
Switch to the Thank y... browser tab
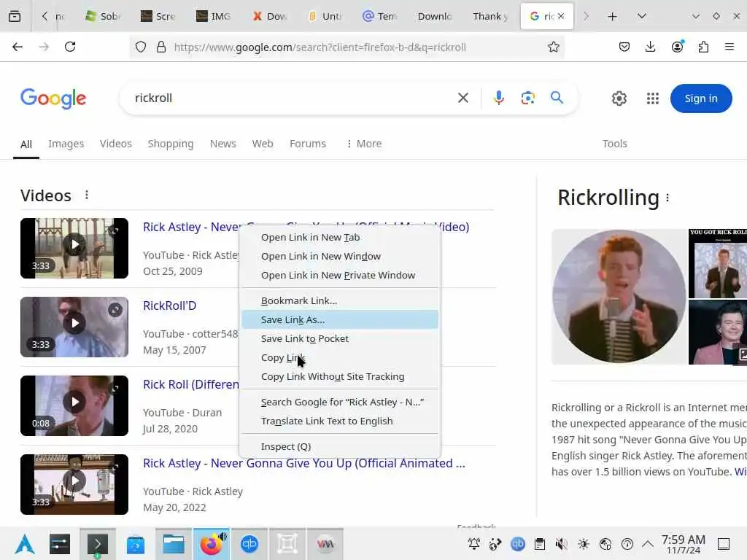[x=490, y=16]
